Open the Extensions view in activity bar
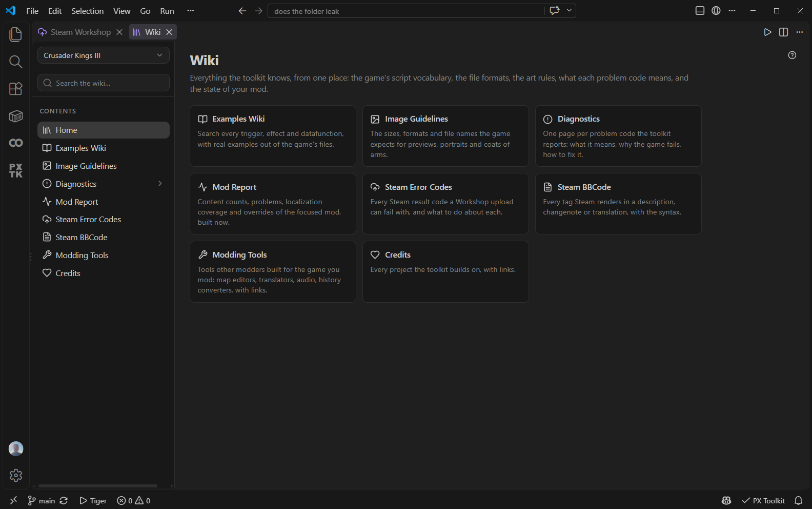This screenshot has height=509, width=812. tap(16, 89)
